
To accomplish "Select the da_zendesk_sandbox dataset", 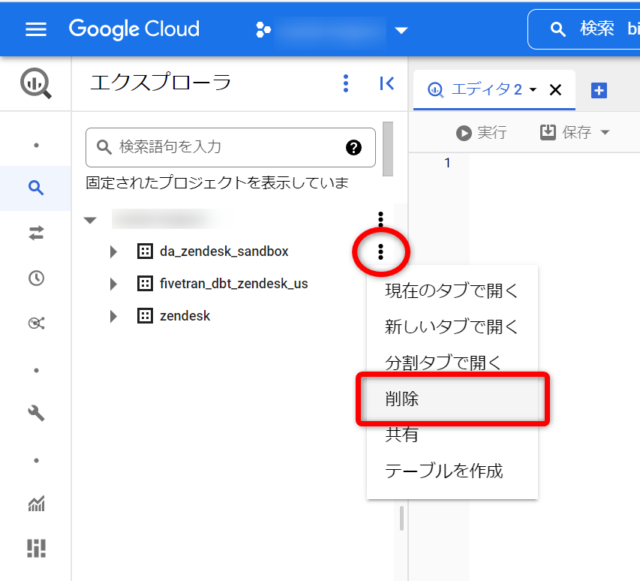I will tap(224, 251).
